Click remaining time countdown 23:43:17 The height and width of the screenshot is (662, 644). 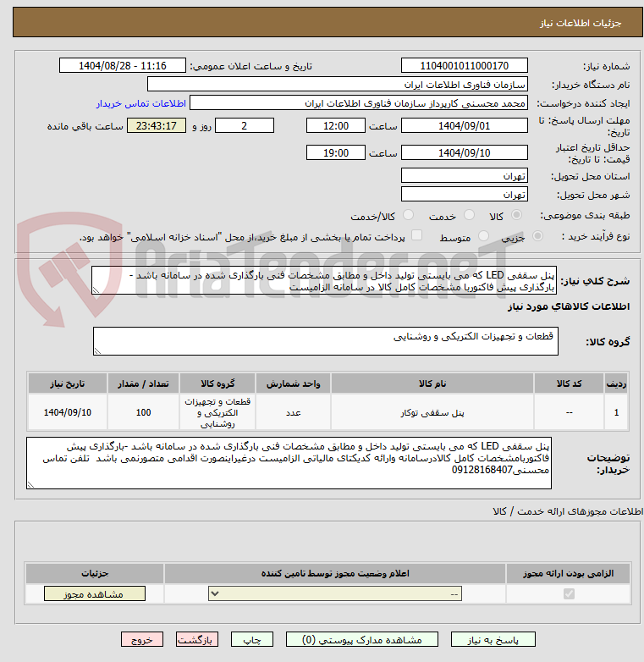coord(157,126)
